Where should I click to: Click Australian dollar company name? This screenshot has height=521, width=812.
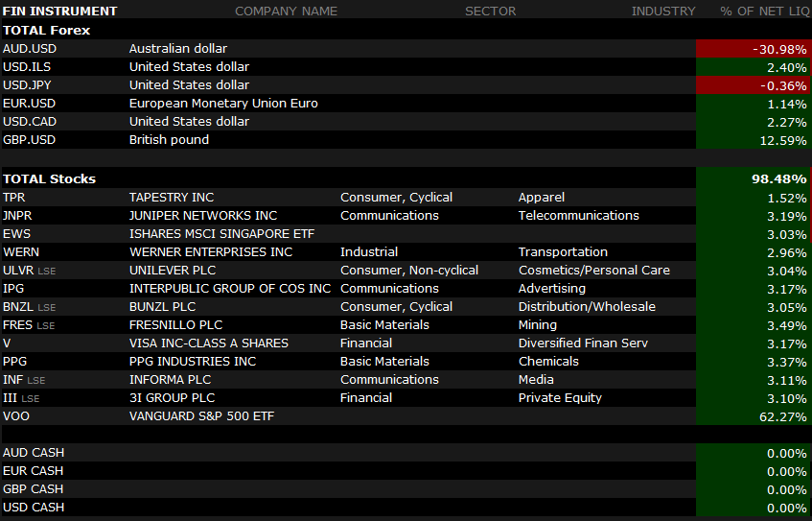[x=177, y=49]
